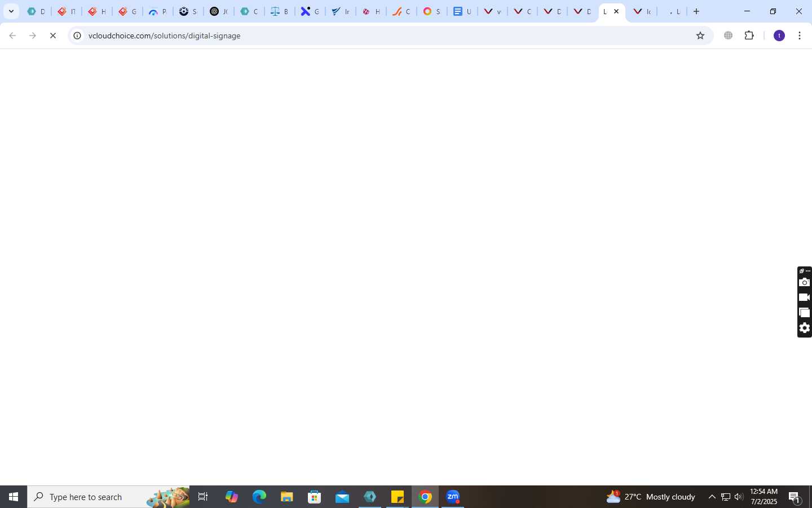This screenshot has height=508, width=812.
Task: Bookmark this page with the star icon
Action: tap(700, 36)
